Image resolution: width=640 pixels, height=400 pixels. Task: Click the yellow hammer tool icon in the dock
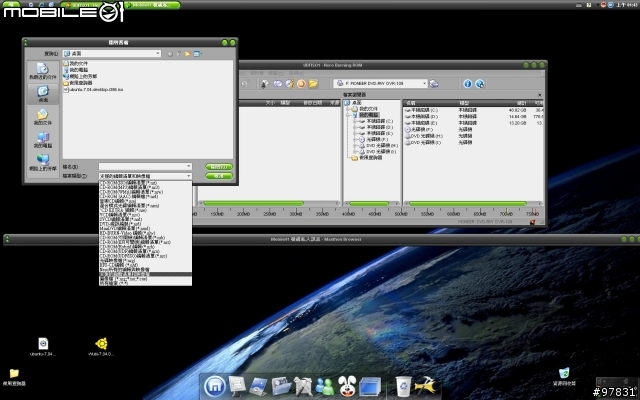[425, 386]
